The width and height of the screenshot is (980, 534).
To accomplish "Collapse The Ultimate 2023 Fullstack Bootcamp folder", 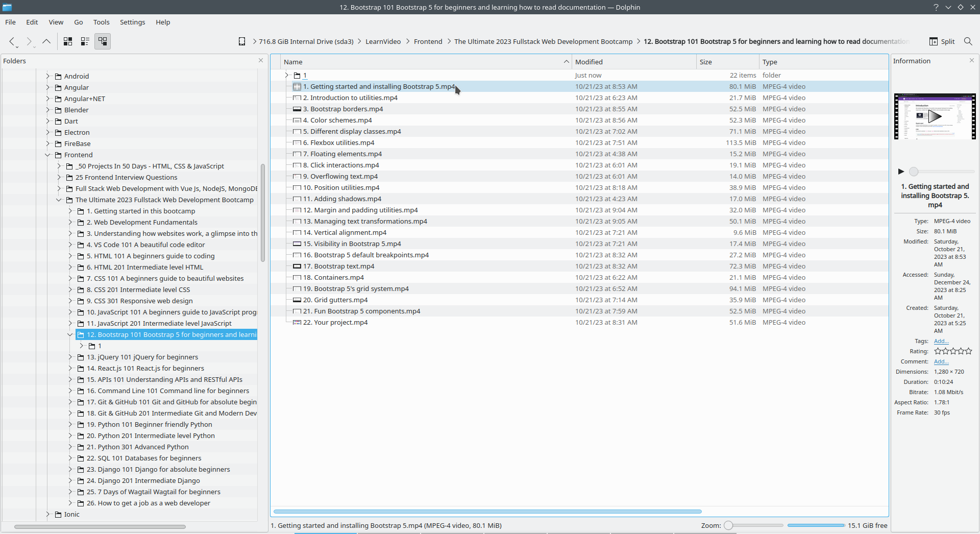I will click(x=59, y=200).
